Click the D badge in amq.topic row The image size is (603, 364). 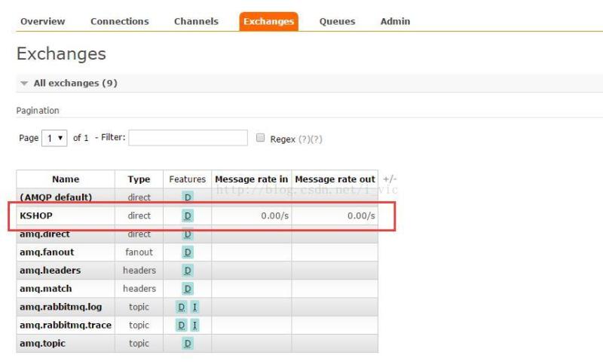click(188, 343)
